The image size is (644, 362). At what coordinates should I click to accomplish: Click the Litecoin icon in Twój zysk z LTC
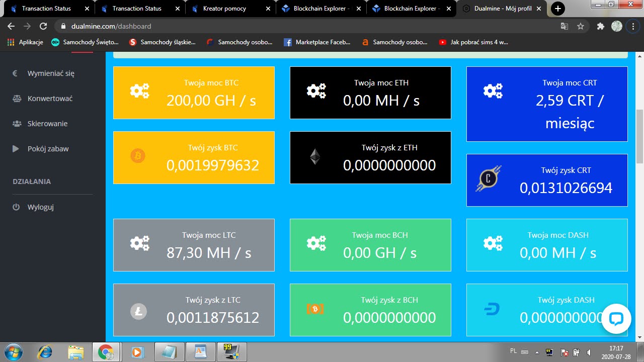138,311
